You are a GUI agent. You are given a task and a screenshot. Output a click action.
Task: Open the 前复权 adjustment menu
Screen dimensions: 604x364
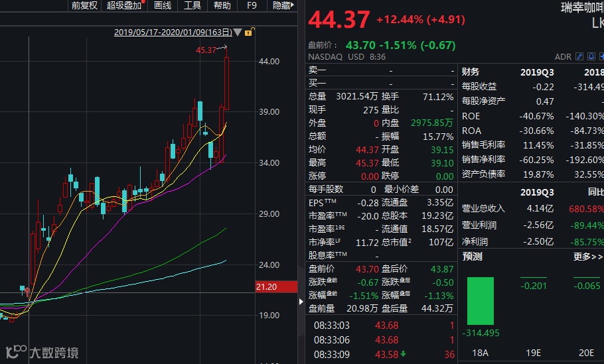point(84,5)
